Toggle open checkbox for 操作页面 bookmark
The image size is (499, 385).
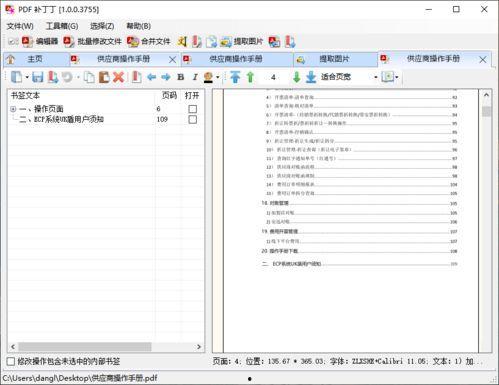pos(192,109)
